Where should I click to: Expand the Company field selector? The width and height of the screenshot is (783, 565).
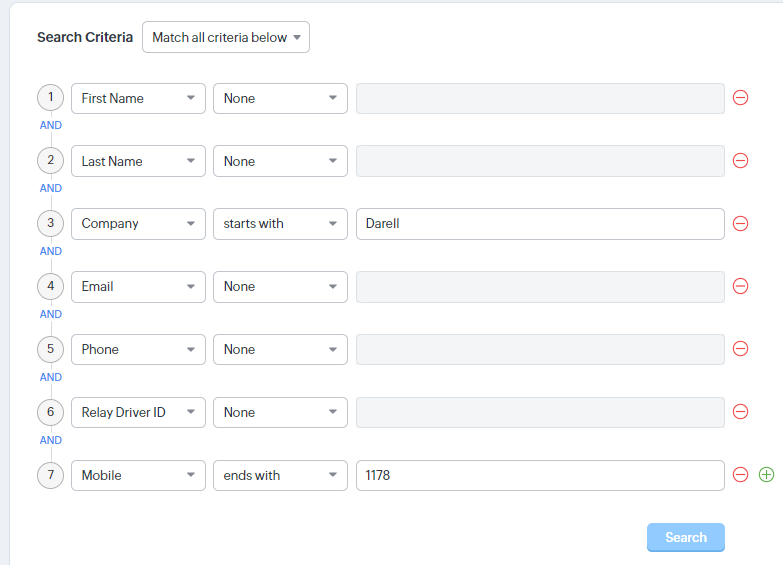tap(138, 224)
